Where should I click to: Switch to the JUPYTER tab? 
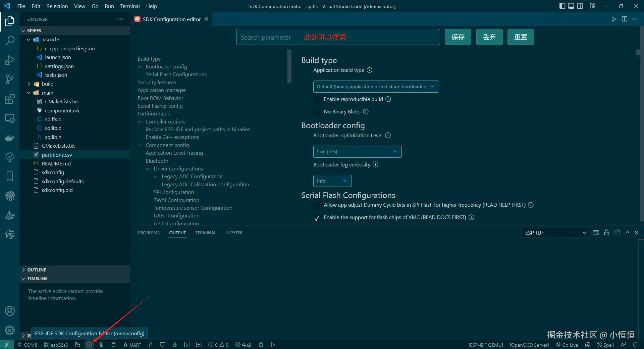(x=234, y=233)
